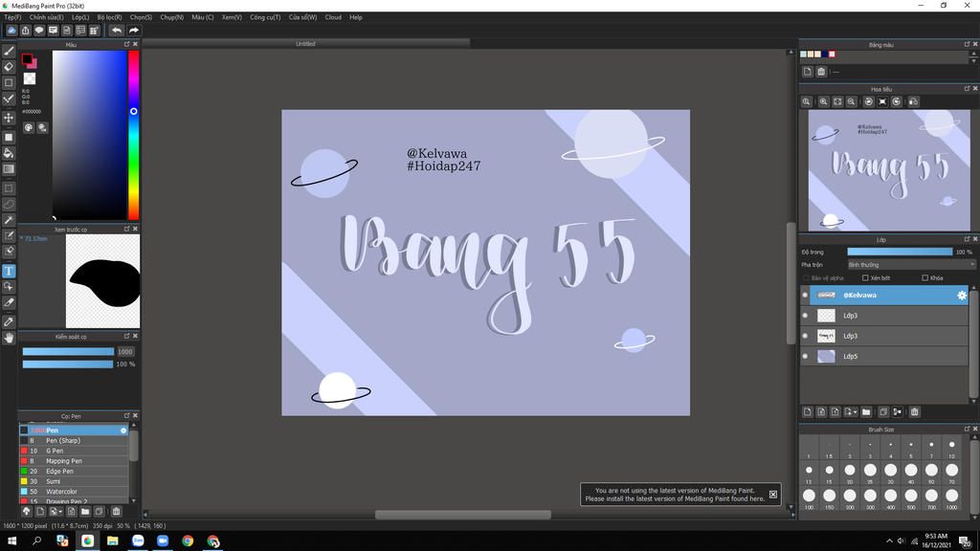980x551 pixels.
Task: Select the Pen (Sharp) brush
Action: click(74, 440)
